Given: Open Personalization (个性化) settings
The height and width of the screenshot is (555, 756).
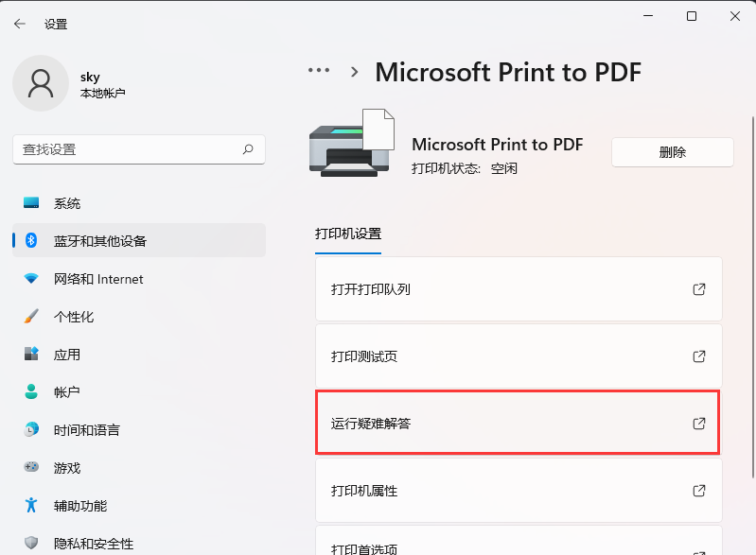Looking at the screenshot, I should [74, 317].
